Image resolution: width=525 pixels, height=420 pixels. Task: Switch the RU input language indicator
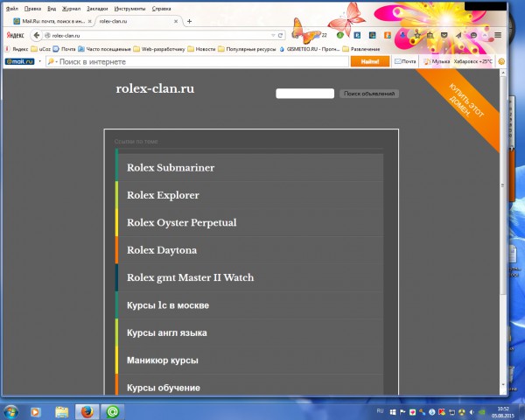click(380, 411)
